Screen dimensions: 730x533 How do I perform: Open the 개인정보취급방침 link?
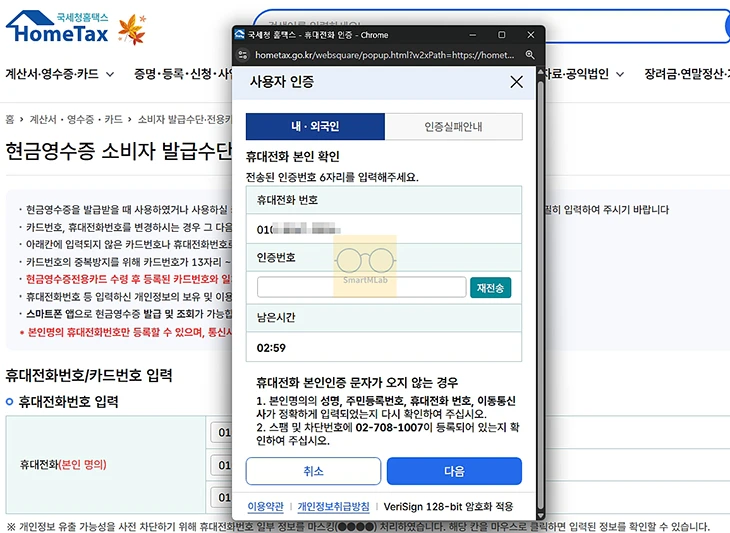[333, 506]
